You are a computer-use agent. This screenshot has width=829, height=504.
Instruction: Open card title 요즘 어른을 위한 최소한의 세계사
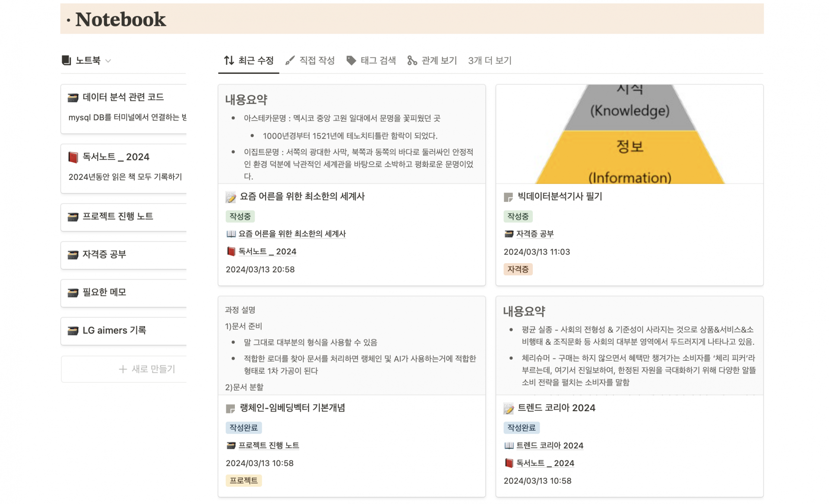tap(302, 196)
